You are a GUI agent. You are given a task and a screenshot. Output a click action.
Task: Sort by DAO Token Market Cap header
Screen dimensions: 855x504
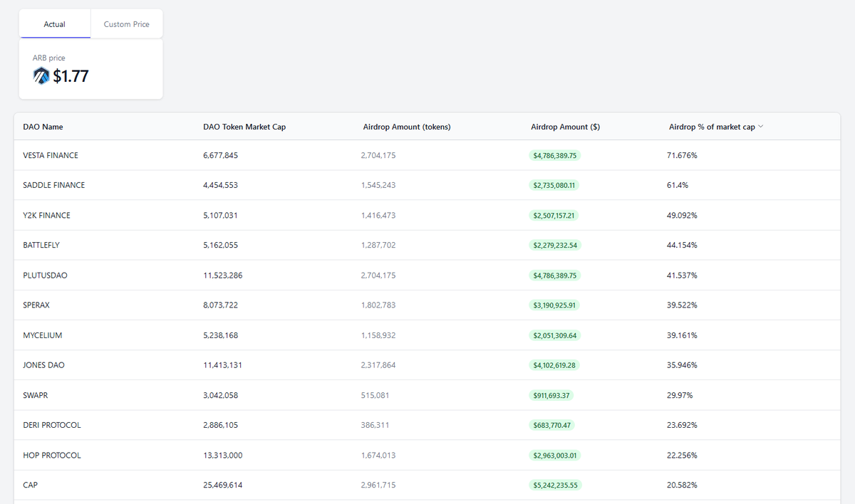244,127
